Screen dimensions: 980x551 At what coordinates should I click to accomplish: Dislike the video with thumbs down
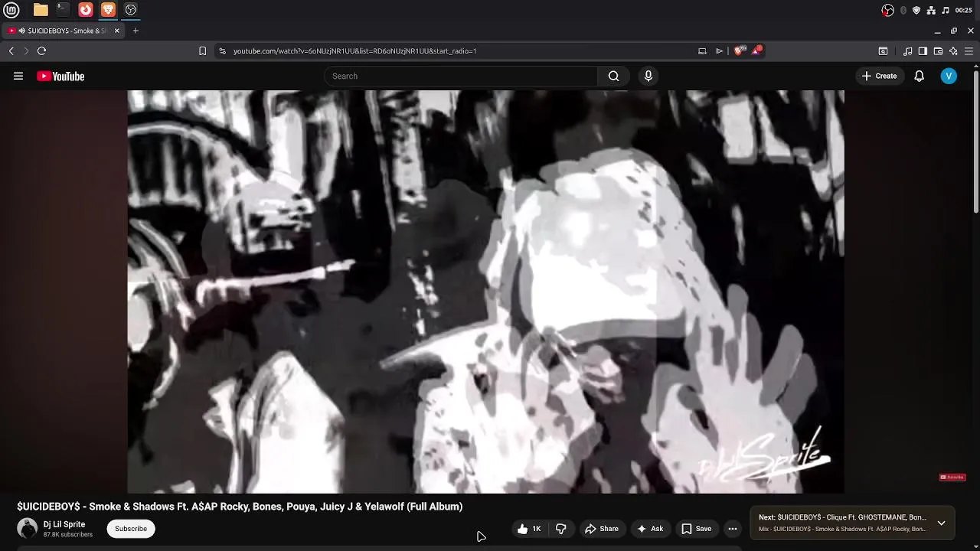(x=561, y=529)
